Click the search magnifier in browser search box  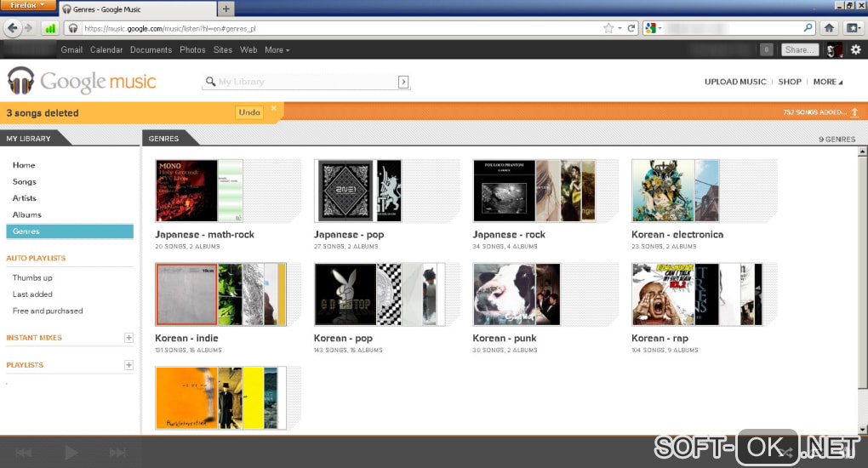(x=808, y=28)
